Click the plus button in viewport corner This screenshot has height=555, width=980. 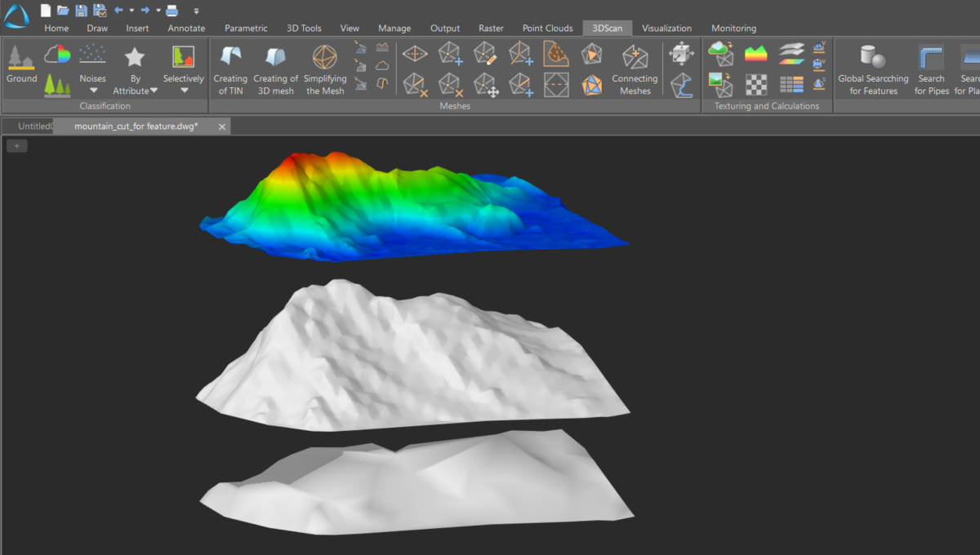[x=17, y=145]
